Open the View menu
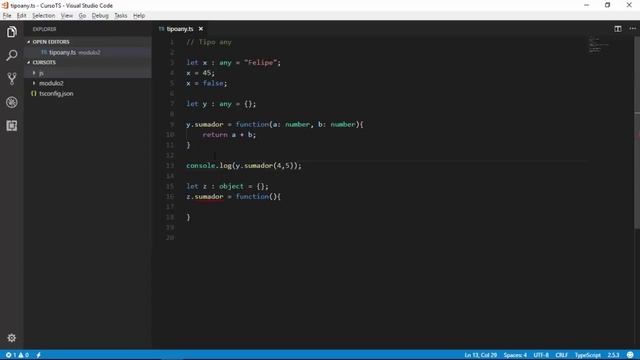640x360 pixels. pyautogui.click(x=67, y=16)
